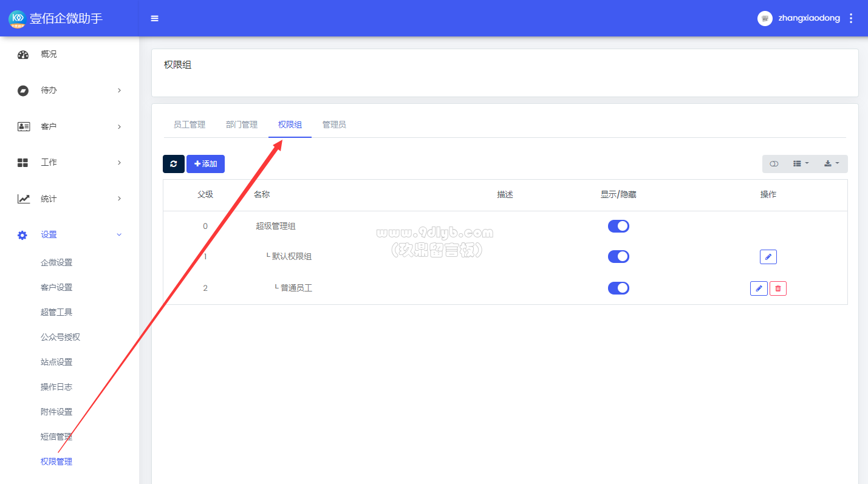
Task: Open the export data dropdown
Action: pyautogui.click(x=832, y=164)
